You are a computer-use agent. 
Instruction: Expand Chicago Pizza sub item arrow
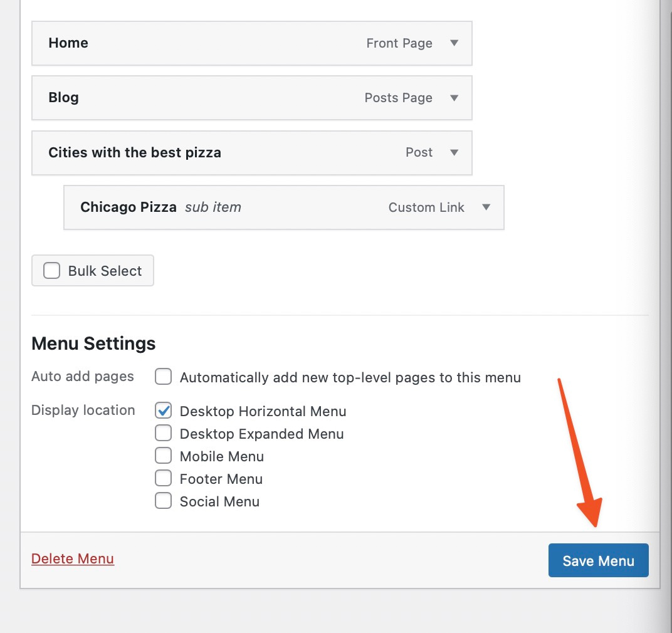point(486,207)
